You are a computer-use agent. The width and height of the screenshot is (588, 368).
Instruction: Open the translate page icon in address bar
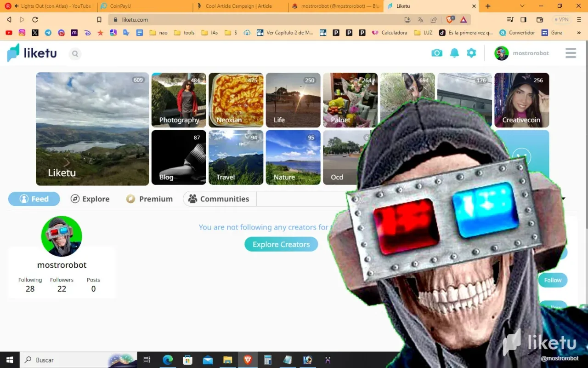pos(420,20)
